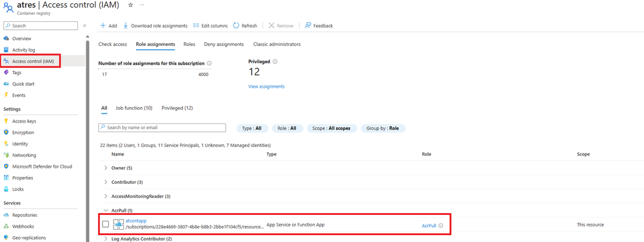The height and width of the screenshot is (242, 644).
Task: Click the Overview cloud icon
Action: click(6, 39)
